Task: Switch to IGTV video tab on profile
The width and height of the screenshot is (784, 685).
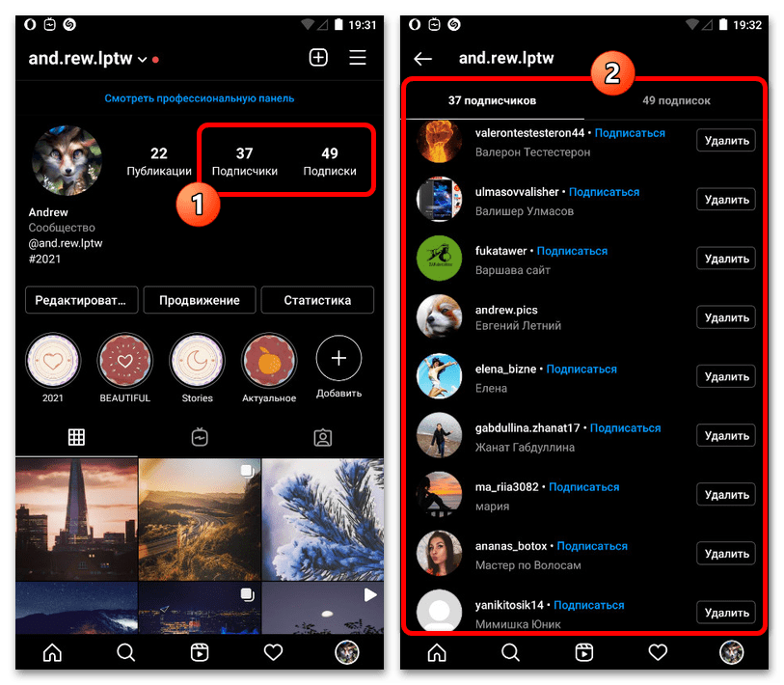Action: click(200, 438)
